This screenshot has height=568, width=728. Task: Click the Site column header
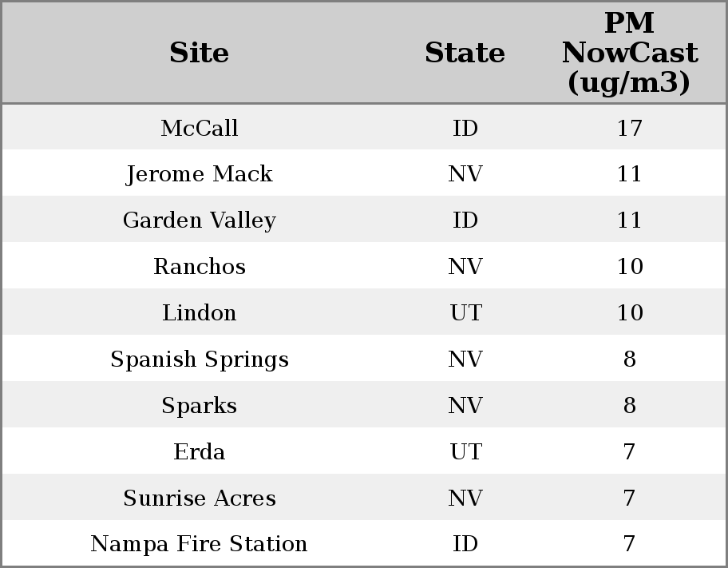pyautogui.click(x=200, y=53)
